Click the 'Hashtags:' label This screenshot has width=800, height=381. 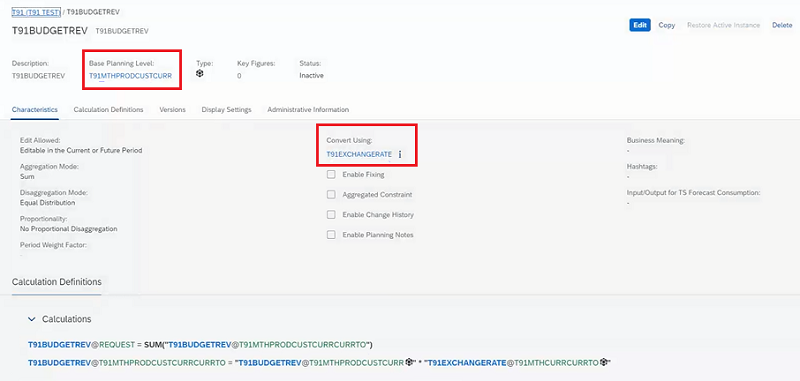[642, 166]
